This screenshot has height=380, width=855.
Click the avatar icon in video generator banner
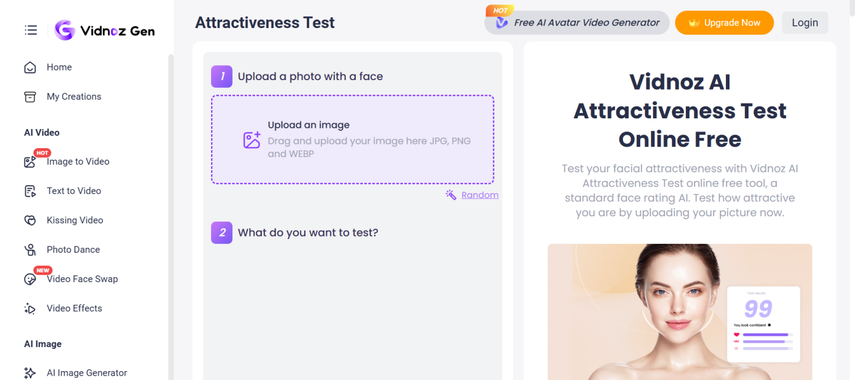(501, 23)
